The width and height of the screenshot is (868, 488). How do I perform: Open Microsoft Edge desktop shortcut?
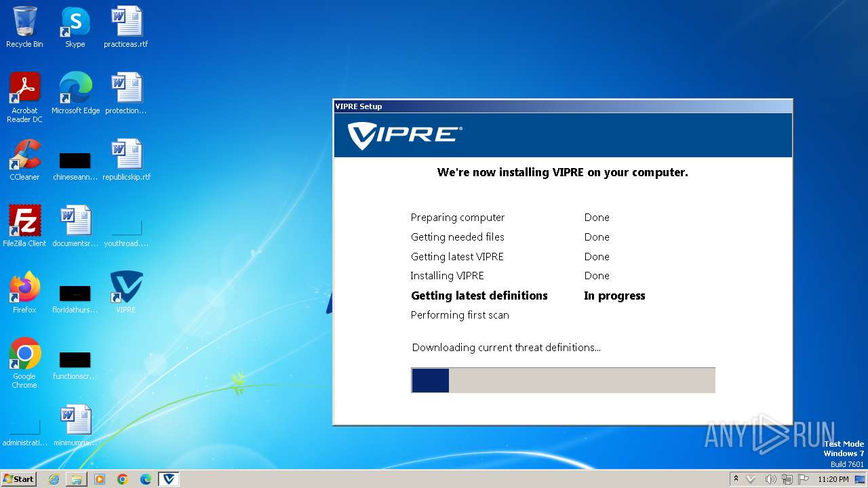[75, 94]
